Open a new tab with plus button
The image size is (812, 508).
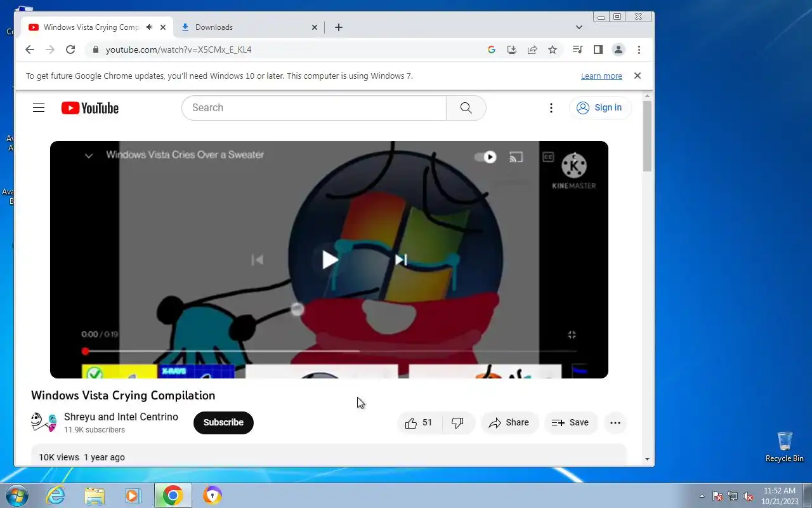339,27
